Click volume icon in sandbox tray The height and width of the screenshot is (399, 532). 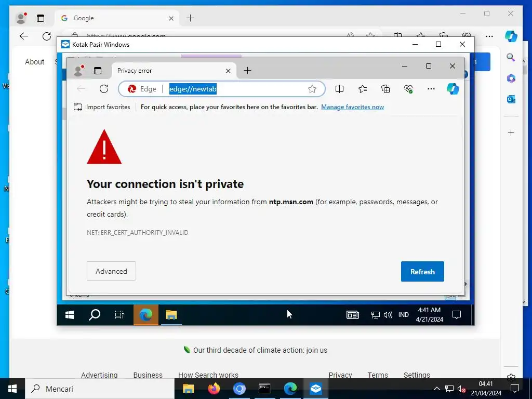click(388, 315)
